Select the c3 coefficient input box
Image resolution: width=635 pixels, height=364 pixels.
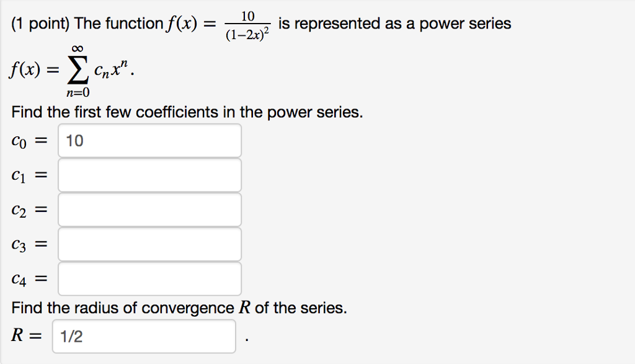tap(149, 244)
